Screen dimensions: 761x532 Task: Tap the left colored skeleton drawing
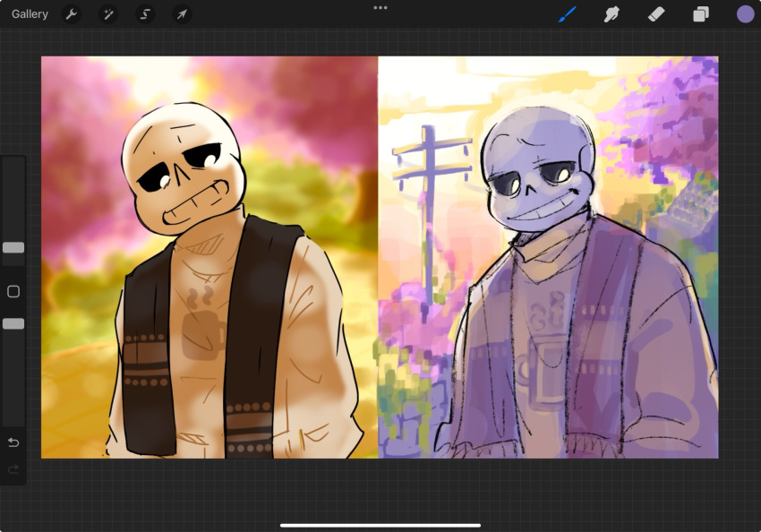(x=209, y=257)
